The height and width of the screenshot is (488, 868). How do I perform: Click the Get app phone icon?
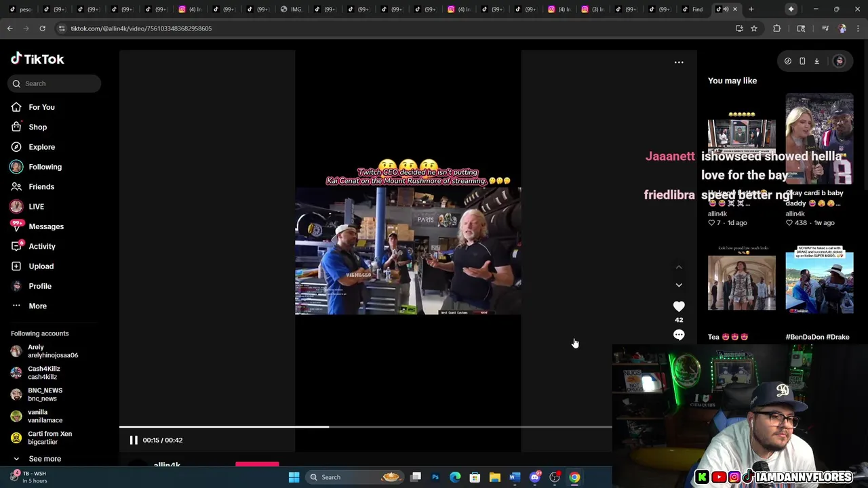coord(802,61)
